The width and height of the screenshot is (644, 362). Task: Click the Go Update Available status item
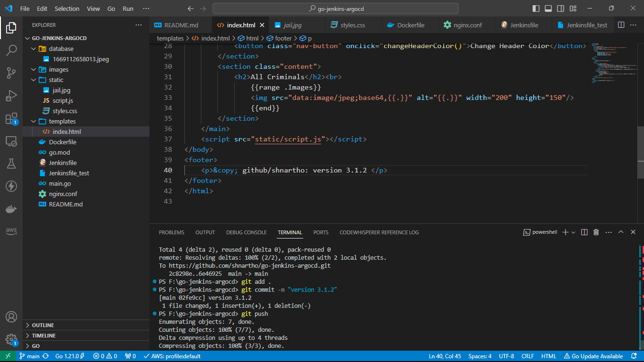click(594, 356)
